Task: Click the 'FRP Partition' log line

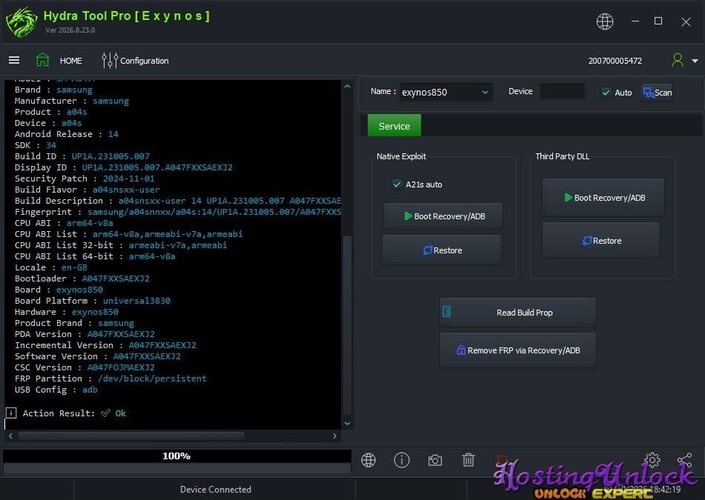Action: coord(110,379)
